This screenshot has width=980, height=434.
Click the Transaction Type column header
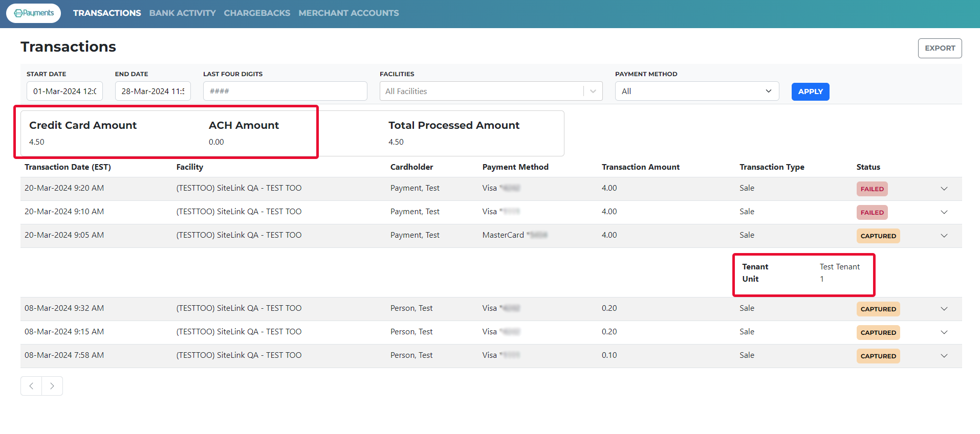[772, 167]
